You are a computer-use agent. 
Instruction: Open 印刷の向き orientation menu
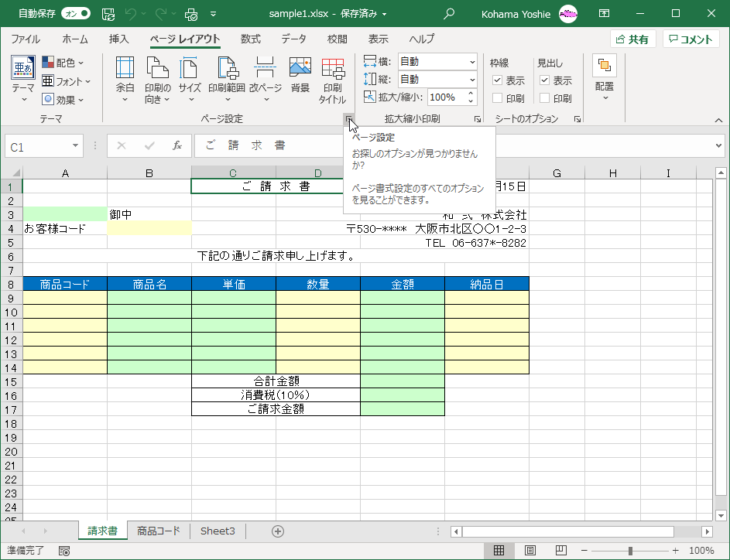[157, 80]
